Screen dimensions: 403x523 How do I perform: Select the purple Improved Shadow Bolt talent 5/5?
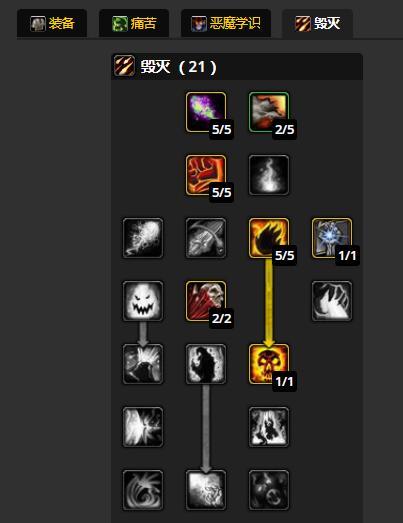(206, 112)
